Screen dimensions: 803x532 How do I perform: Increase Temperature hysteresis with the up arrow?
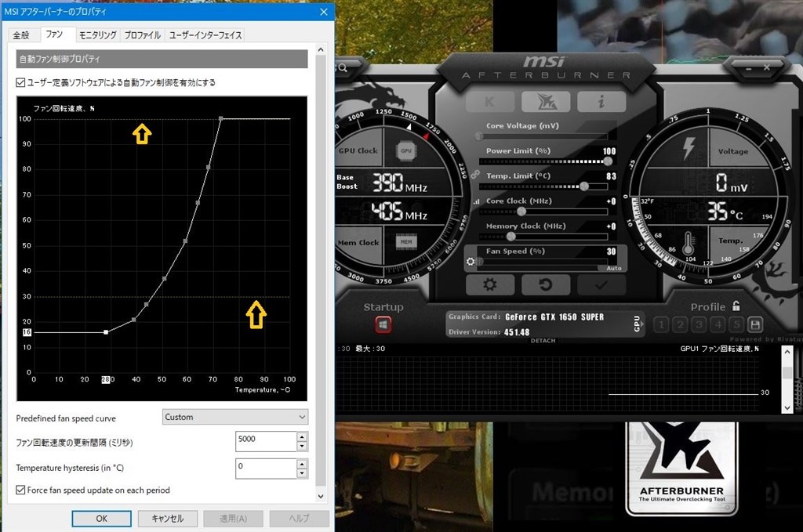pyautogui.click(x=302, y=464)
